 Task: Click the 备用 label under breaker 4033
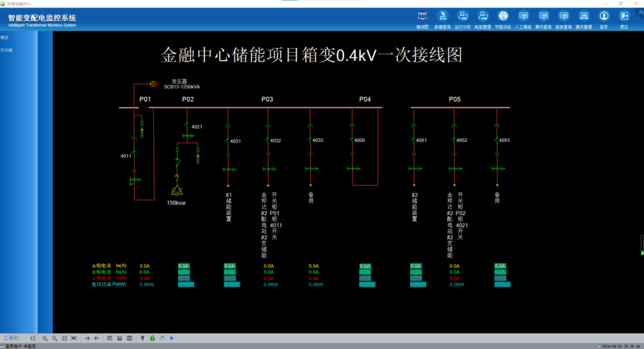tap(311, 197)
